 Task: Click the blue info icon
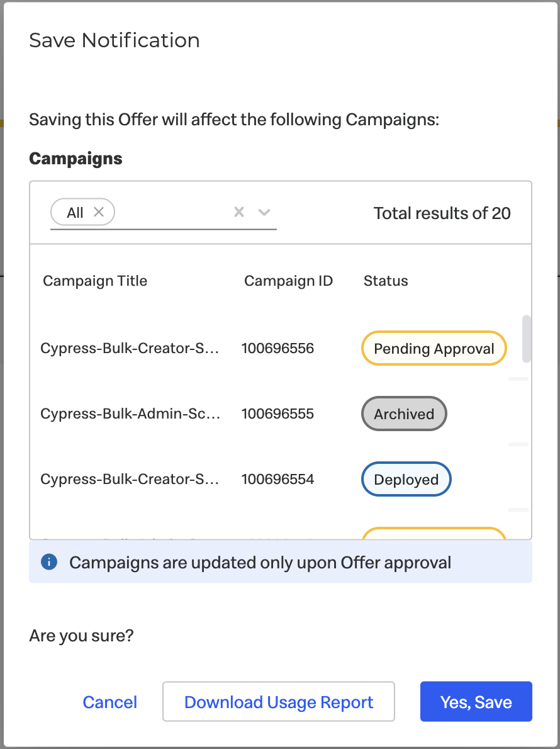(x=49, y=561)
